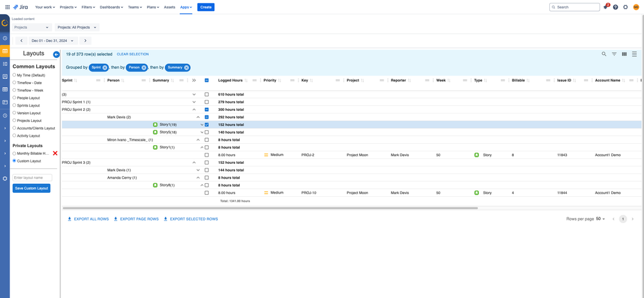Collapse Layouts panel with blue arrow button
This screenshot has width=644, height=298.
(x=56, y=54)
